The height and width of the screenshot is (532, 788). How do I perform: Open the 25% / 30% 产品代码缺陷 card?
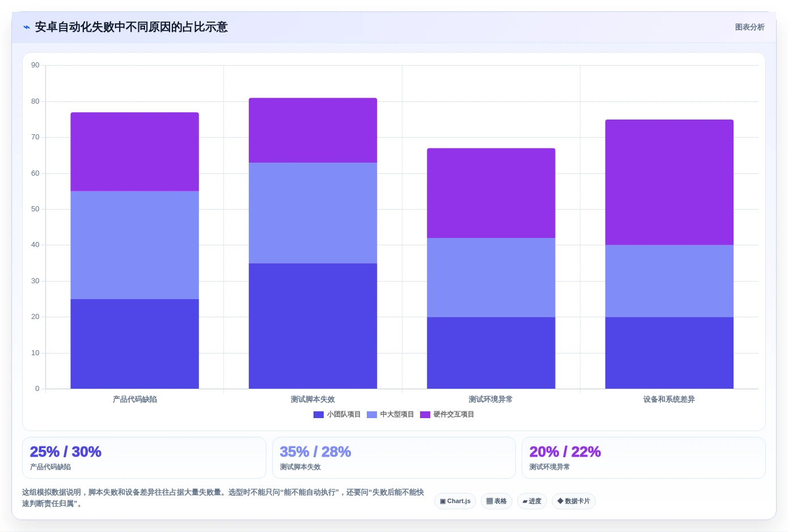[x=144, y=458]
